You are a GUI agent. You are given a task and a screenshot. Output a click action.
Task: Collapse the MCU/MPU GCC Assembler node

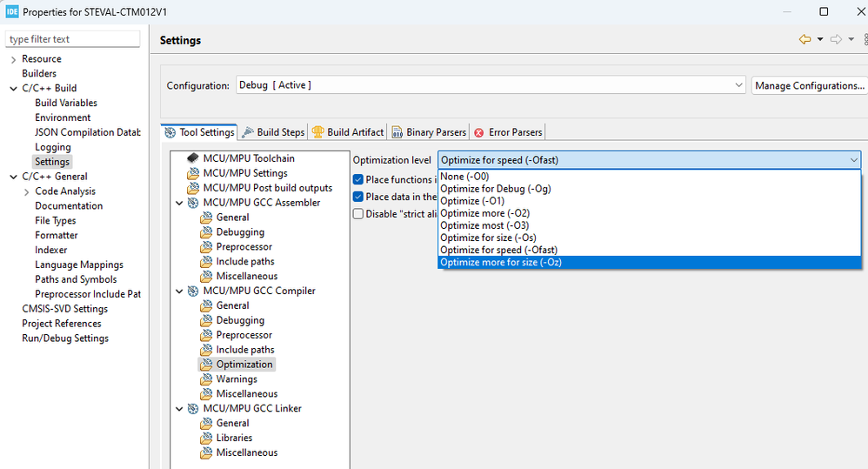tap(180, 203)
